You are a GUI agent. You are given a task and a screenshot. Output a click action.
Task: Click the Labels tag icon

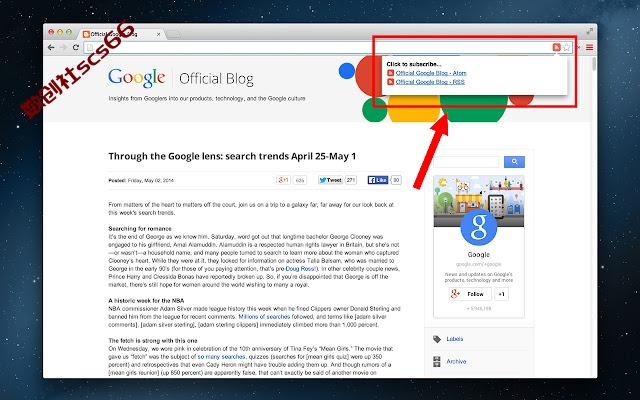pyautogui.click(x=437, y=339)
